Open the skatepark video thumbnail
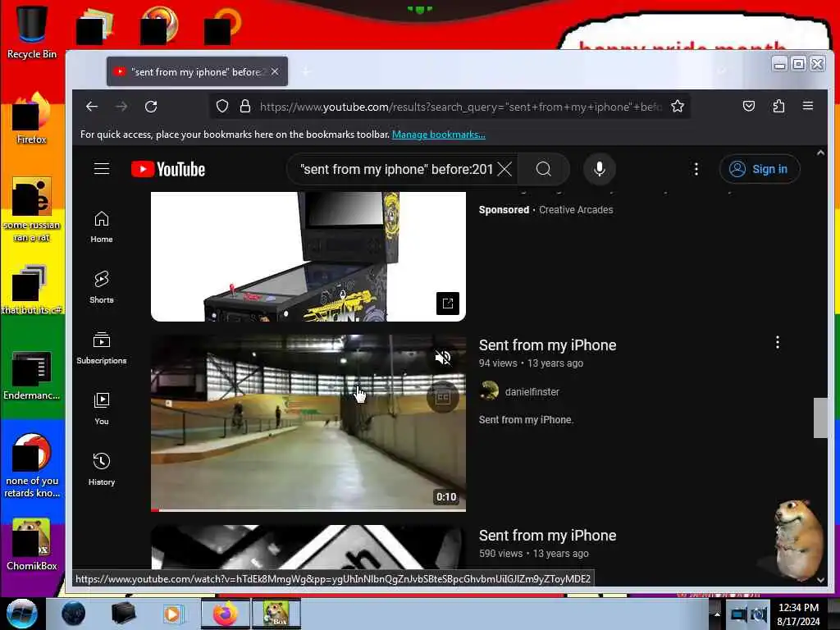This screenshot has height=630, width=840. point(308,422)
